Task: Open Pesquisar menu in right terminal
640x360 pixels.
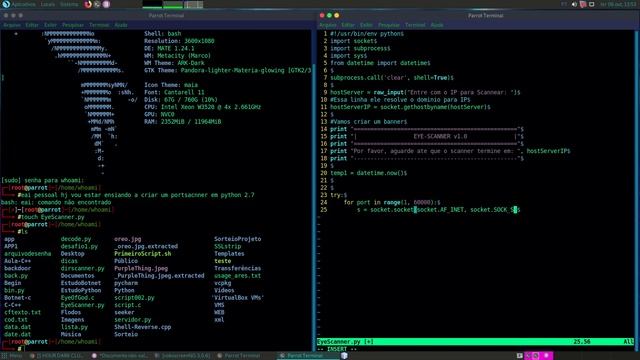Action: tap(389, 25)
